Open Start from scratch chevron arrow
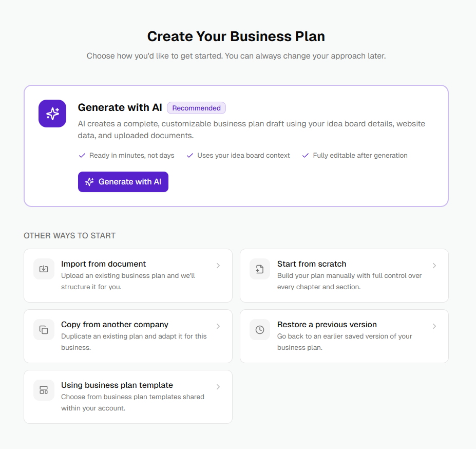The height and width of the screenshot is (449, 476). [434, 266]
